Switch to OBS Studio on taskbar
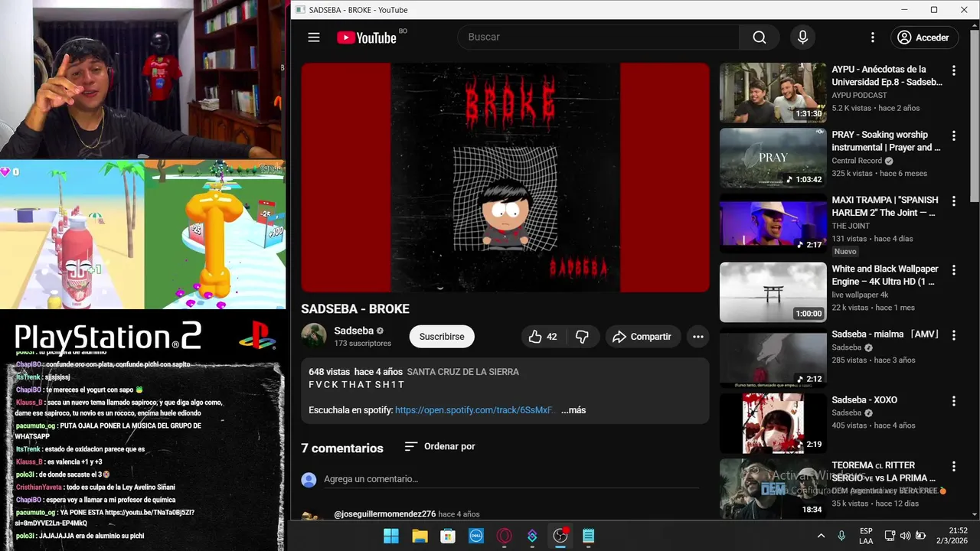 point(560,536)
